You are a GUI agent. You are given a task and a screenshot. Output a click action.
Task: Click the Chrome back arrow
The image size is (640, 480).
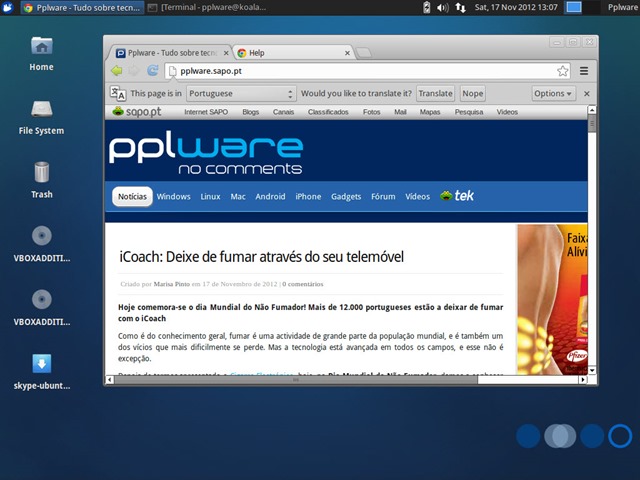click(117, 71)
